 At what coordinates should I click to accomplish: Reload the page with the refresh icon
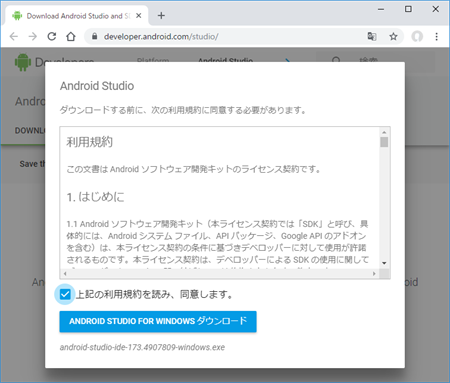pyautogui.click(x=52, y=36)
